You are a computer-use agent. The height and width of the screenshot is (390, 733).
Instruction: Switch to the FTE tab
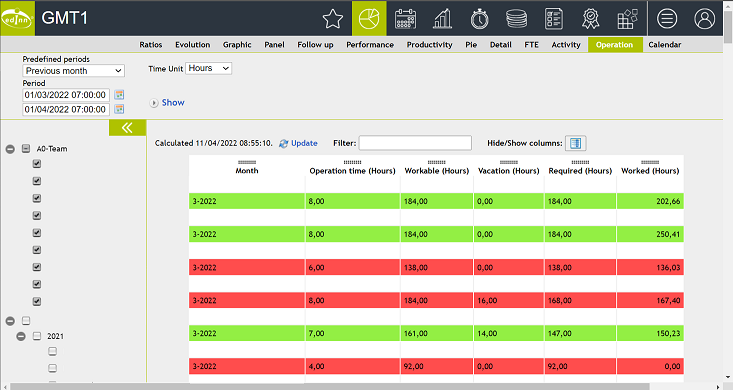point(532,45)
